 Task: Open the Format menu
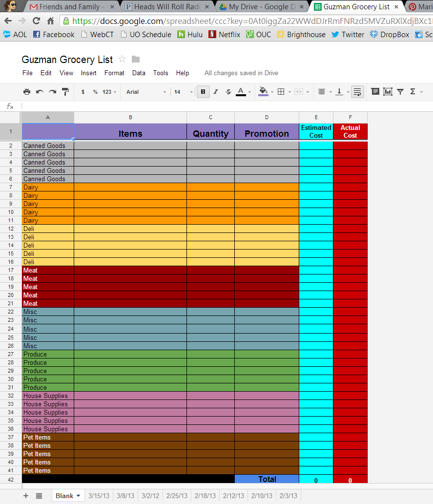coord(114,73)
